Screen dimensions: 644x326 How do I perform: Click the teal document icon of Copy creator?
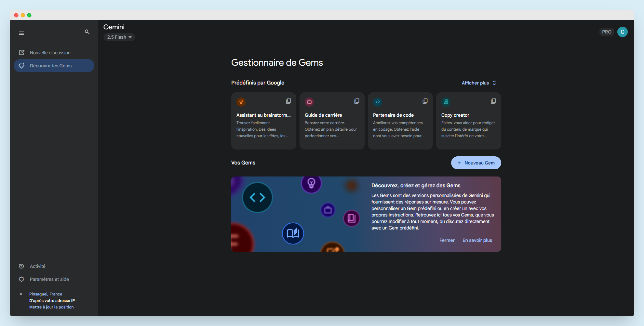(x=446, y=102)
